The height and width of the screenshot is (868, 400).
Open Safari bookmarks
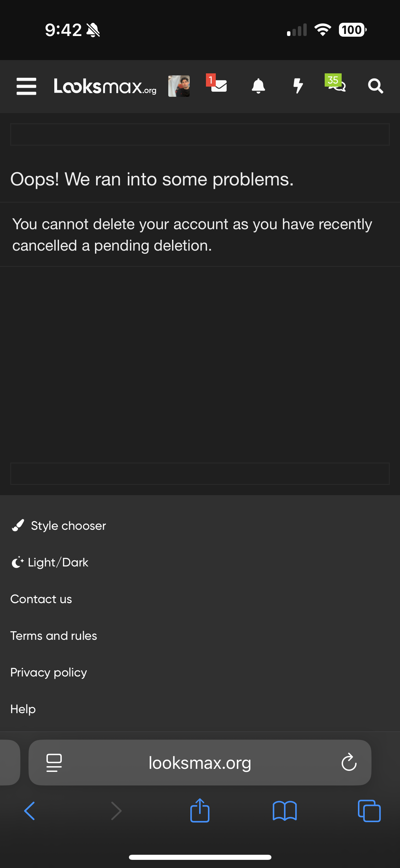[x=285, y=811]
